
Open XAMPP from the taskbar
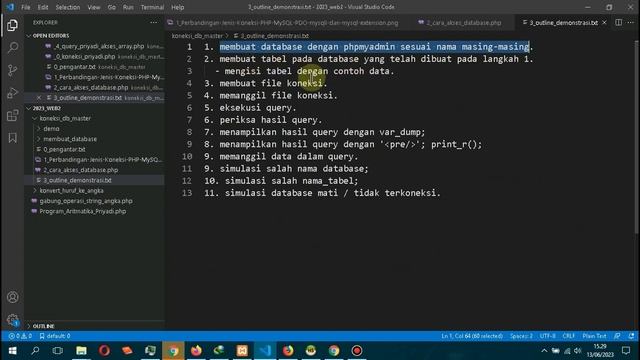coord(242,351)
